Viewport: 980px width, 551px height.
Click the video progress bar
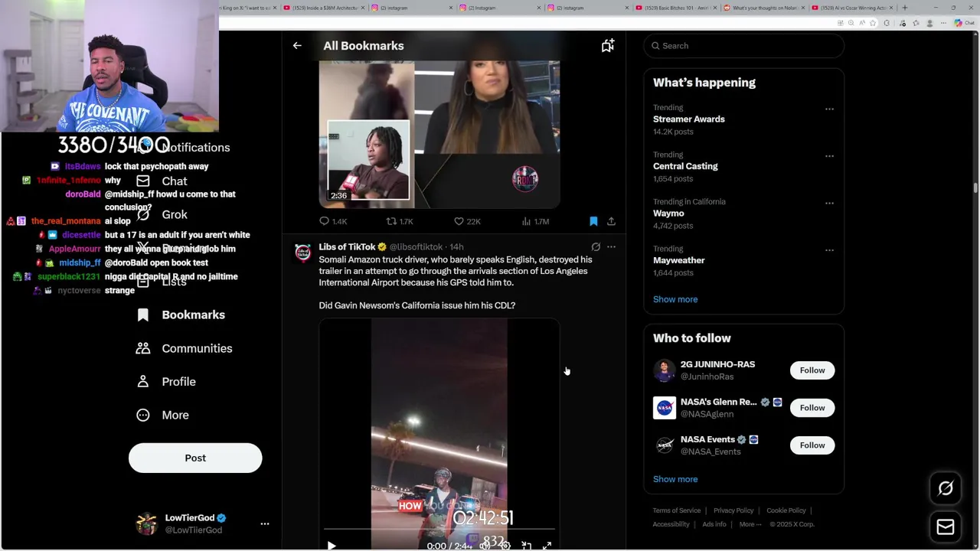[x=439, y=529]
